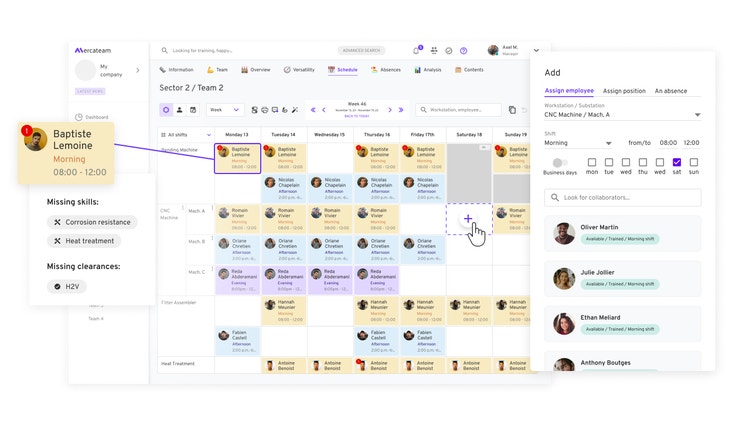Switch to An absence tab
750x422 pixels.
point(671,91)
